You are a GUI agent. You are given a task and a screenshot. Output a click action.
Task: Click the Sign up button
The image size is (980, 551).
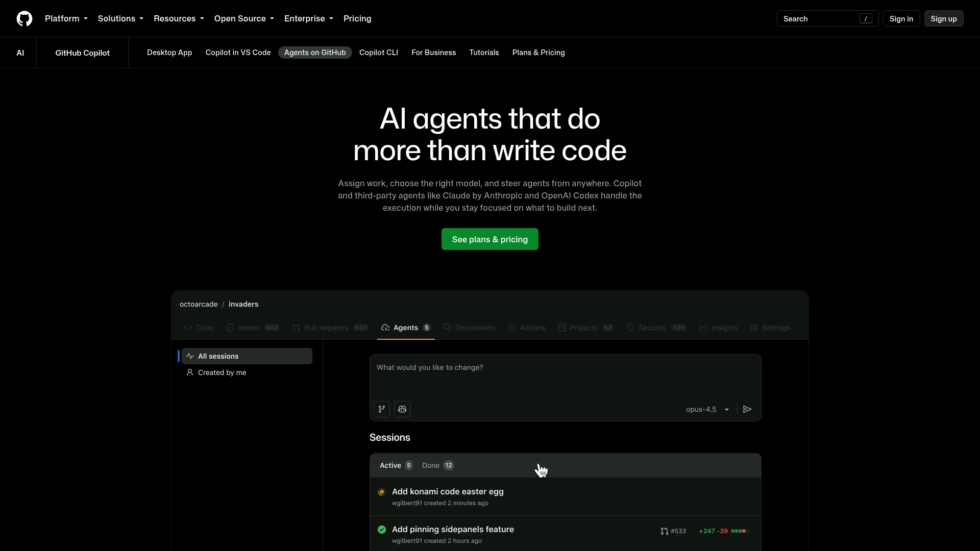[x=944, y=18]
